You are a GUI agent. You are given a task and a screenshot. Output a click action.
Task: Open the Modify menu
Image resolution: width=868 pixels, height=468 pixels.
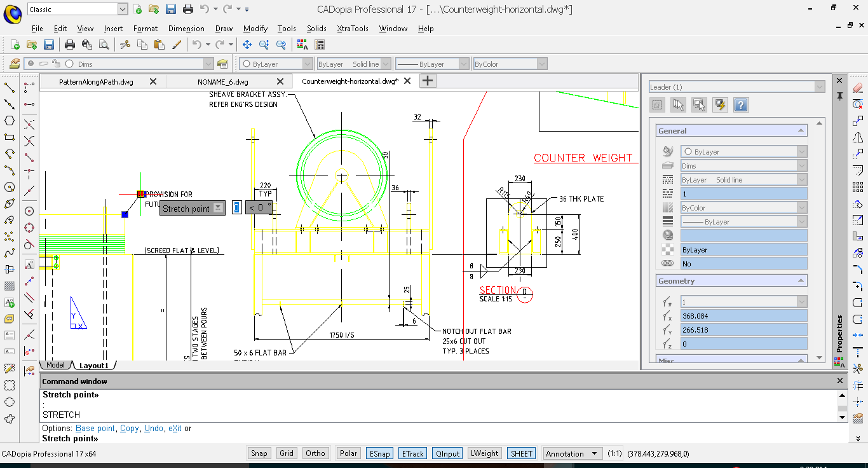coord(255,28)
